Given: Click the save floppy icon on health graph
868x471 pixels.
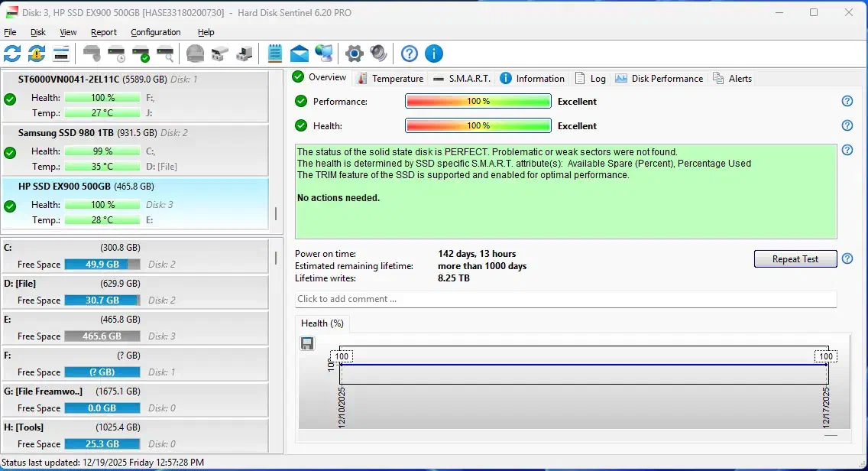Looking at the screenshot, I should (x=307, y=343).
